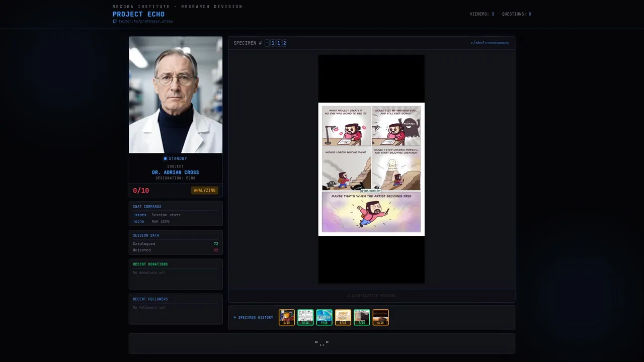Click the PROJECT ECHO title
644x362 pixels.
tap(138, 14)
